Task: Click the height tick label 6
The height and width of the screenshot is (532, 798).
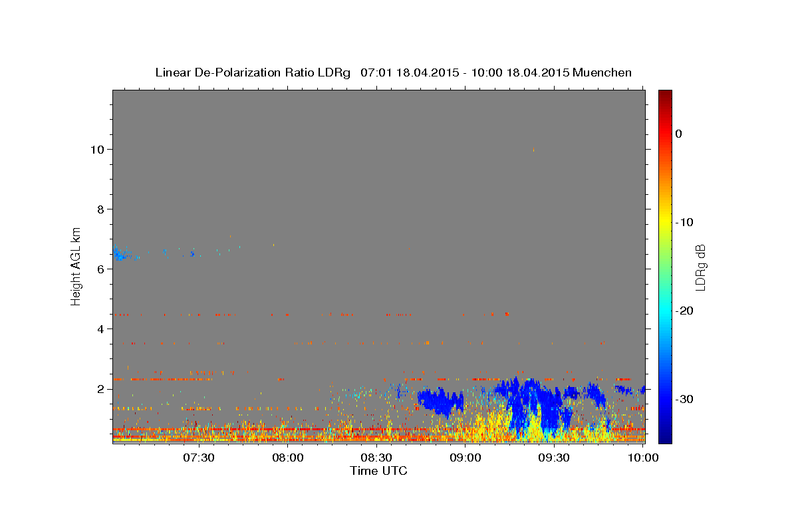Action: point(100,269)
